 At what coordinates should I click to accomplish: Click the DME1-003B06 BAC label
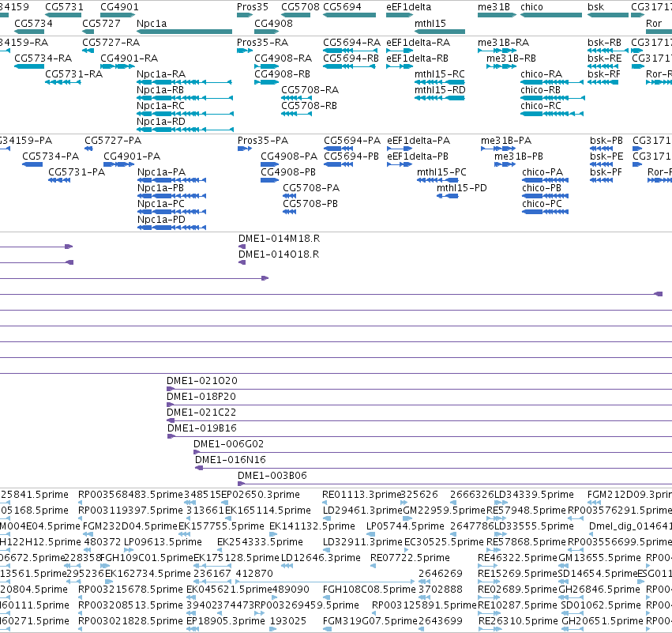272,476
